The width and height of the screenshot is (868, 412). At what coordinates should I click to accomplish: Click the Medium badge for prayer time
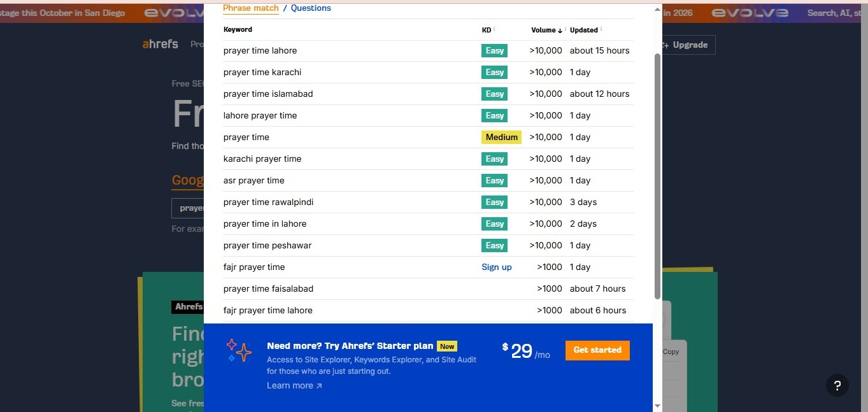[501, 138]
